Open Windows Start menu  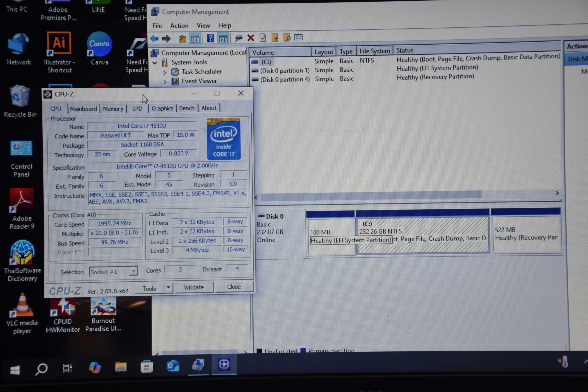coord(15,370)
